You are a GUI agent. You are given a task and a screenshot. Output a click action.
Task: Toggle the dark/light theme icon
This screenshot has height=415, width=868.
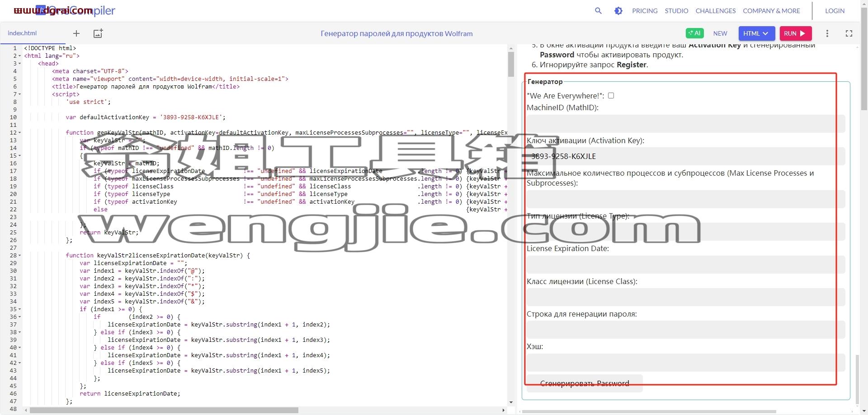coord(618,11)
